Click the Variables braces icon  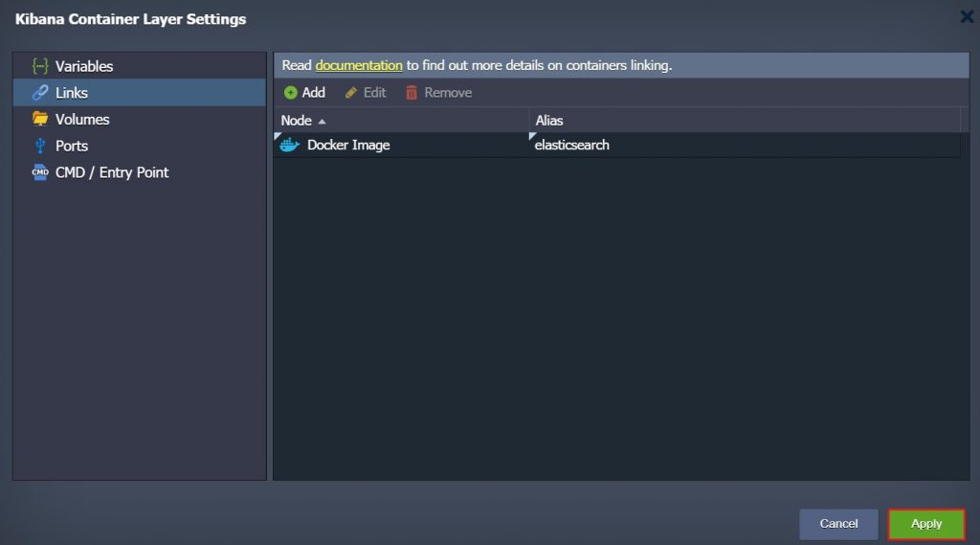click(x=40, y=66)
